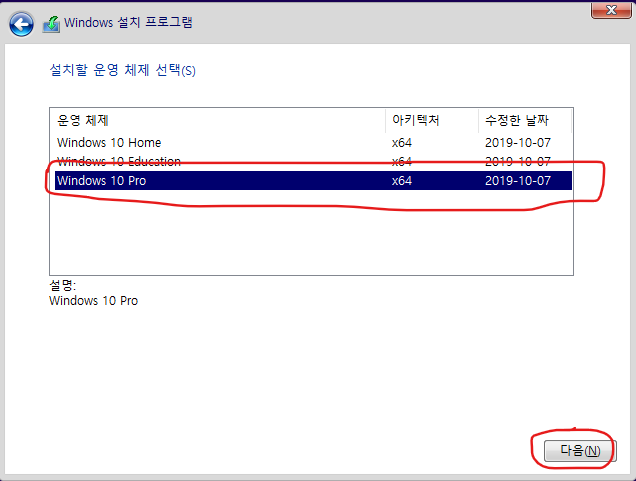Click the 아키텍처 column header

tap(432, 120)
